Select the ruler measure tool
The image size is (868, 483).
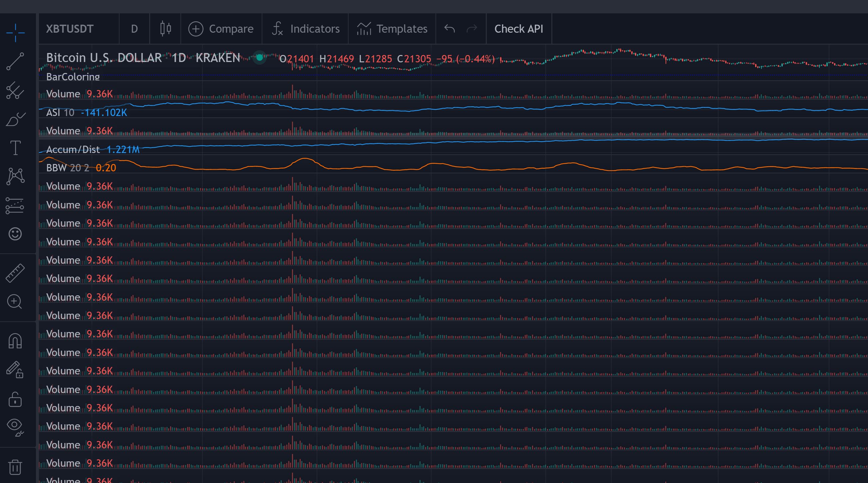click(x=15, y=273)
